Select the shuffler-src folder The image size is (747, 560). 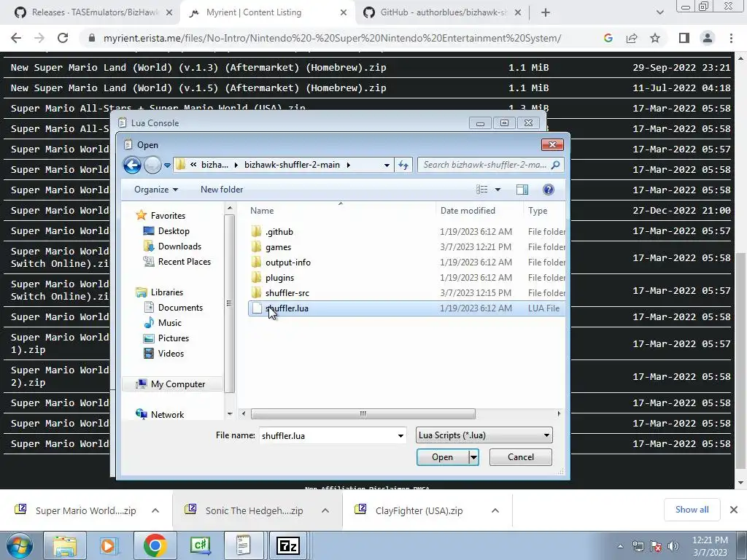[x=287, y=293]
